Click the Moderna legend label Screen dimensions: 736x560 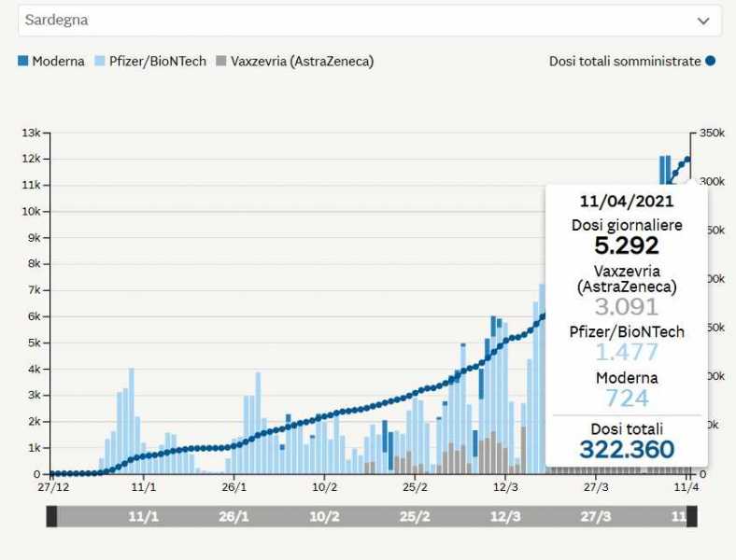[x=58, y=62]
